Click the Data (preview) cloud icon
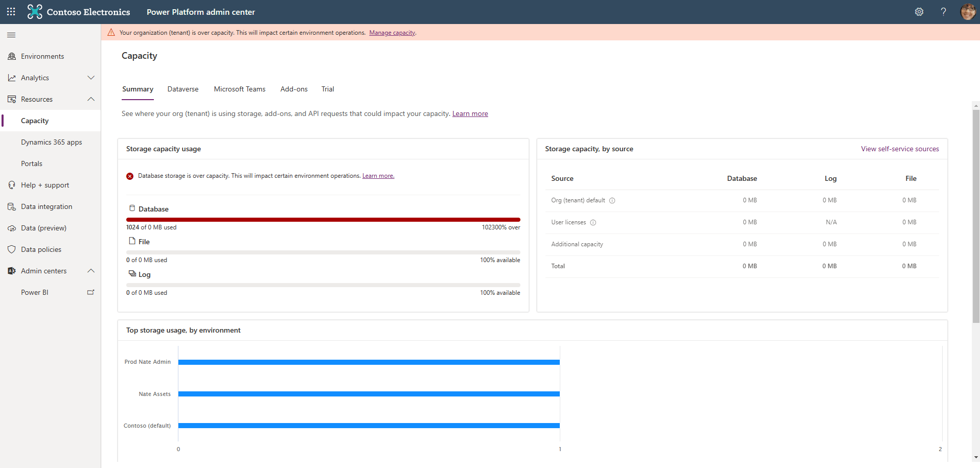Image resolution: width=980 pixels, height=468 pixels. [12, 228]
